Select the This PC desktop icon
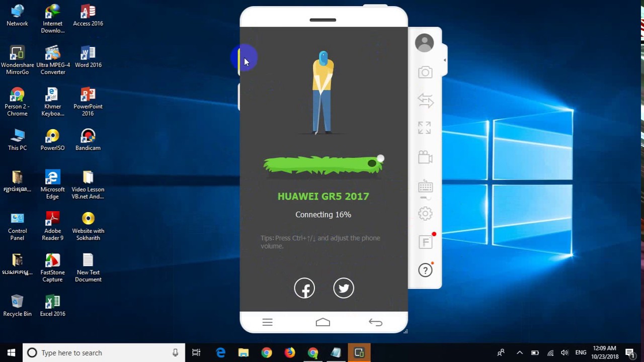 [17, 140]
